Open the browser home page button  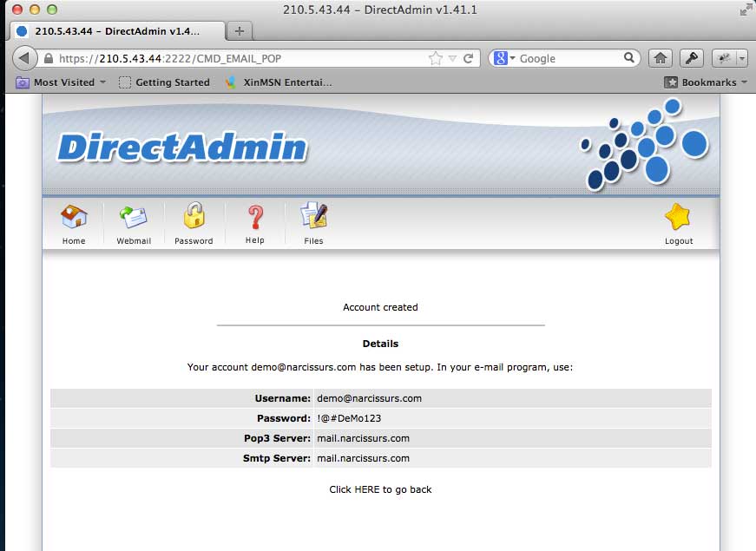tap(661, 58)
